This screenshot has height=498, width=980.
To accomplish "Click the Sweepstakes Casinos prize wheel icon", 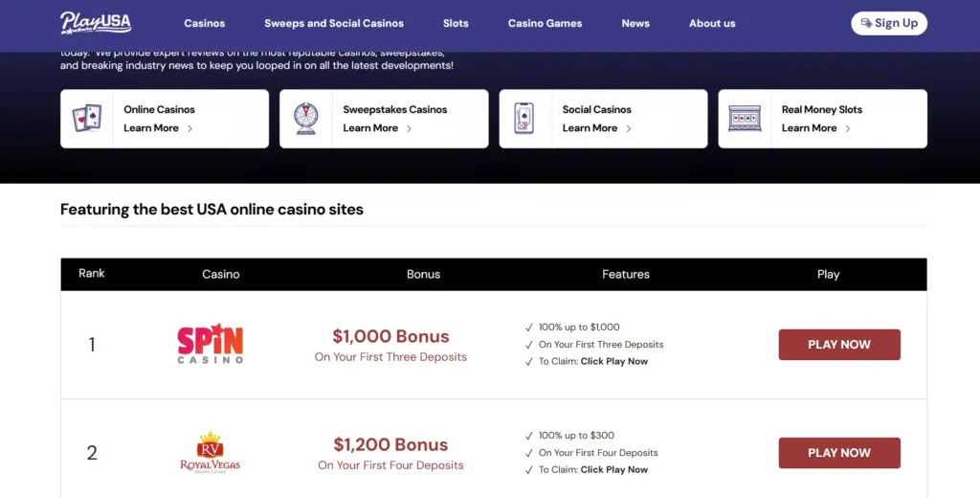I will click(305, 119).
